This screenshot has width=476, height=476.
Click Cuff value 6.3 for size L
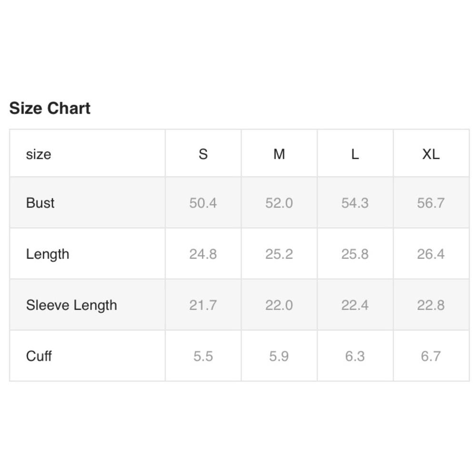coord(355,356)
